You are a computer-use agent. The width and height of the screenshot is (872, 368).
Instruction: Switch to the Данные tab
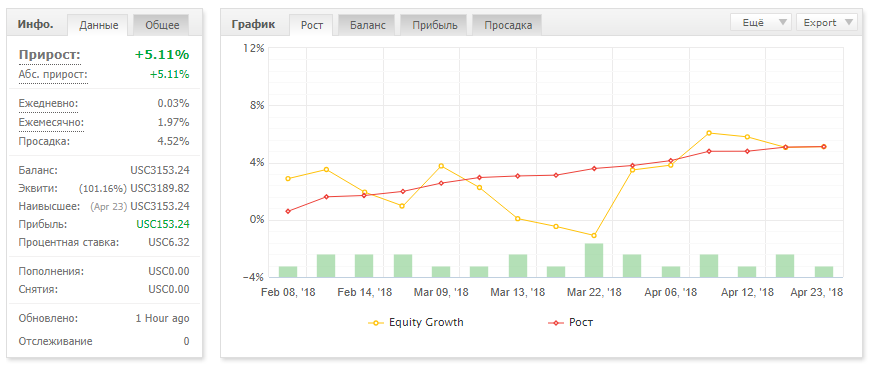(x=98, y=25)
